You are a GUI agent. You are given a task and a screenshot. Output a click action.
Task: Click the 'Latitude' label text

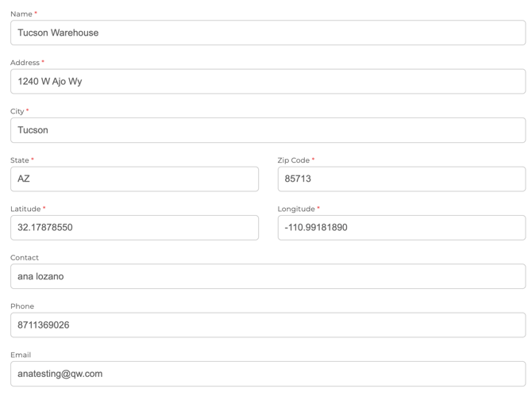pyautogui.click(x=25, y=209)
